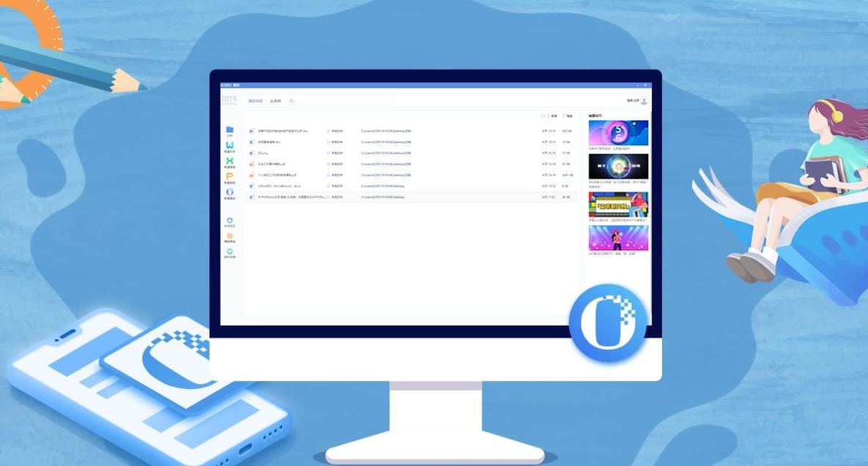
Task: Click the blue O form icon in sidebar
Action: tap(229, 192)
